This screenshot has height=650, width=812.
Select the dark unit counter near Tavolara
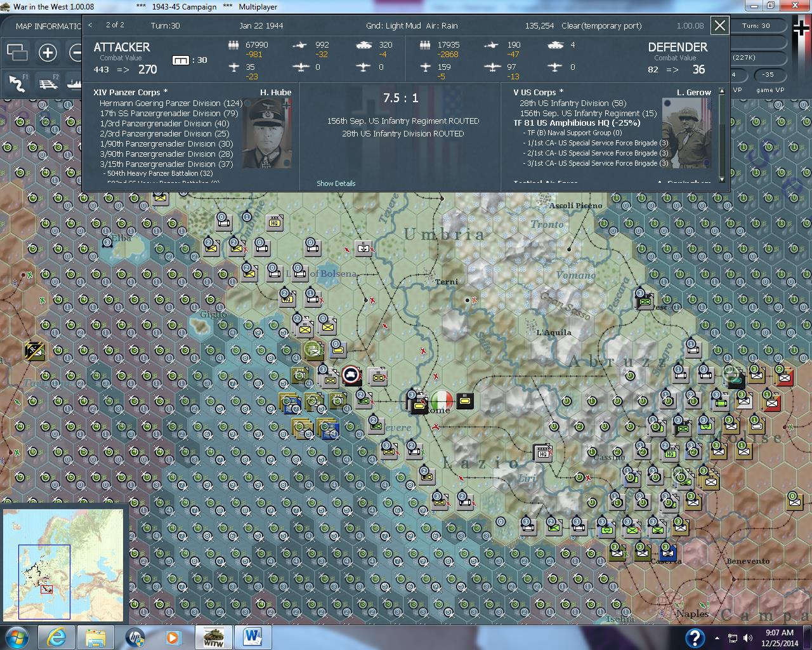35,350
